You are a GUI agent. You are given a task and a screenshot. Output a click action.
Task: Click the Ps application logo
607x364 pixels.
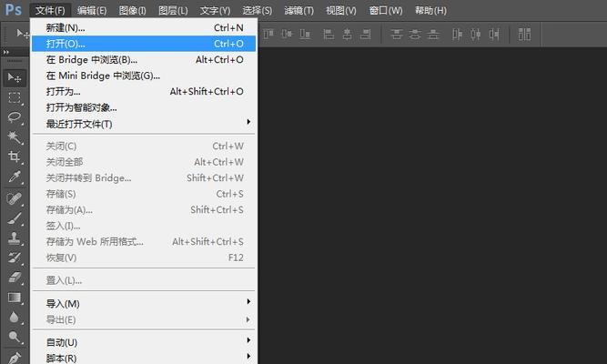pos(14,10)
